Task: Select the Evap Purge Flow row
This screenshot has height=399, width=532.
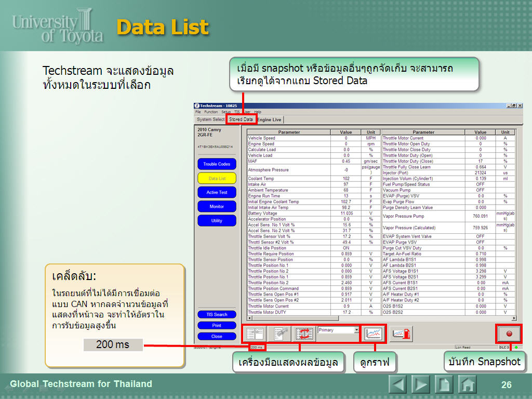Action: pos(448,202)
